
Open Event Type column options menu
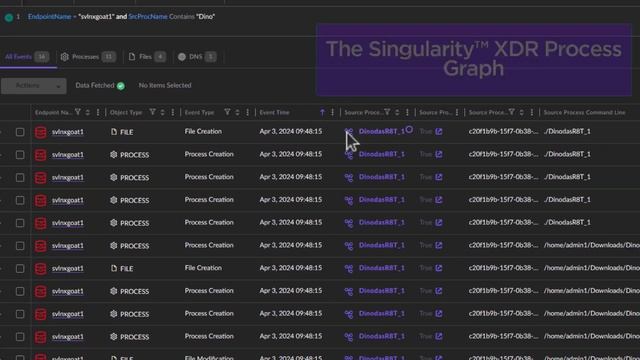coord(247,112)
